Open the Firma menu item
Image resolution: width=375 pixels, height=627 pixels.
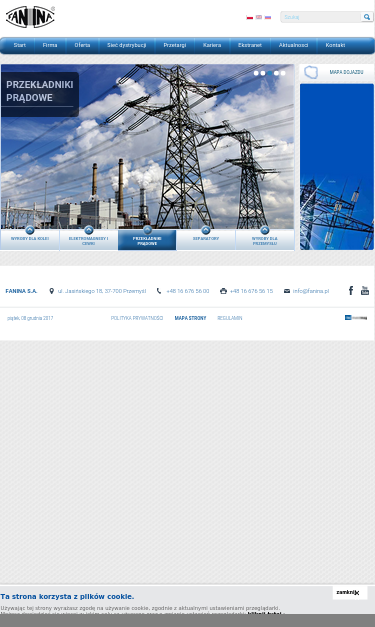pos(50,45)
